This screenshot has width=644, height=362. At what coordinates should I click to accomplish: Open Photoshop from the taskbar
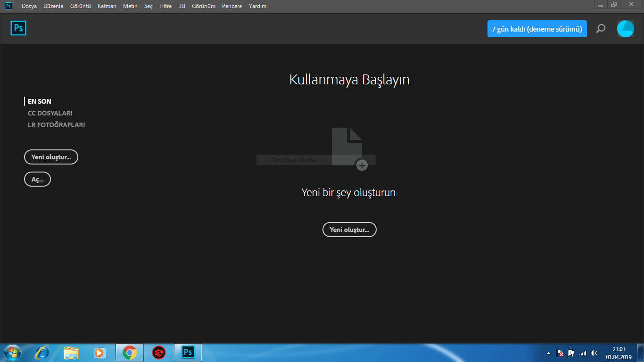coord(188,353)
